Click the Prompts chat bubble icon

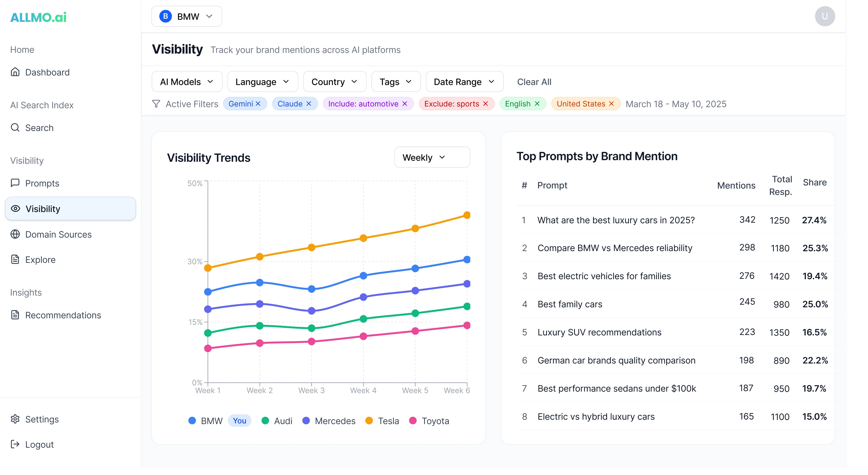tap(15, 183)
